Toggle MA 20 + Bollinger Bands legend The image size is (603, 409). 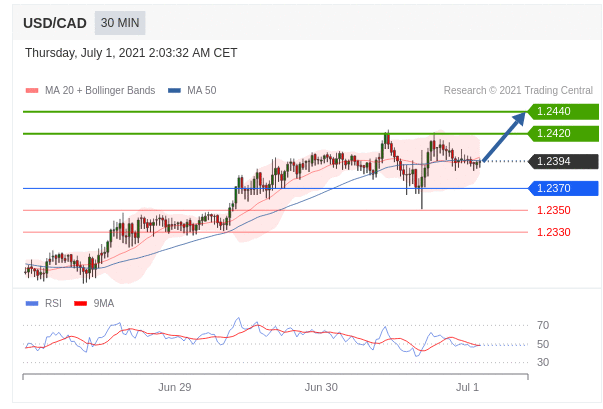(x=90, y=90)
